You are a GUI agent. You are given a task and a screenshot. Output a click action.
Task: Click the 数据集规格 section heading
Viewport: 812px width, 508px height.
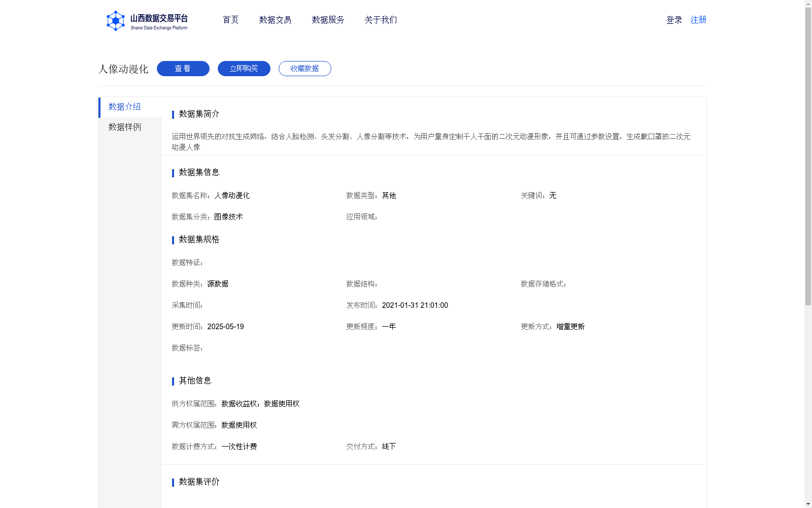(x=199, y=239)
